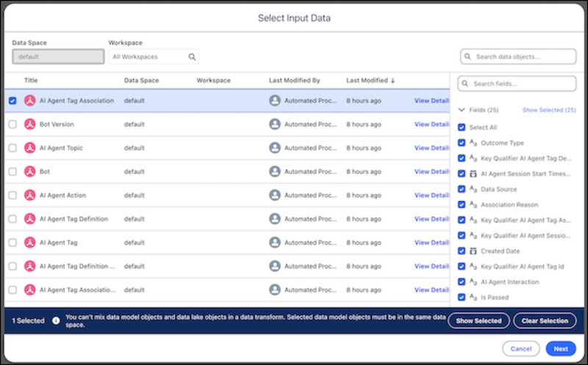Viewport: 588px width, 365px height.
Task: Select the 'Key Qualifier AI Agent Tag Id' field
Action: [523, 267]
